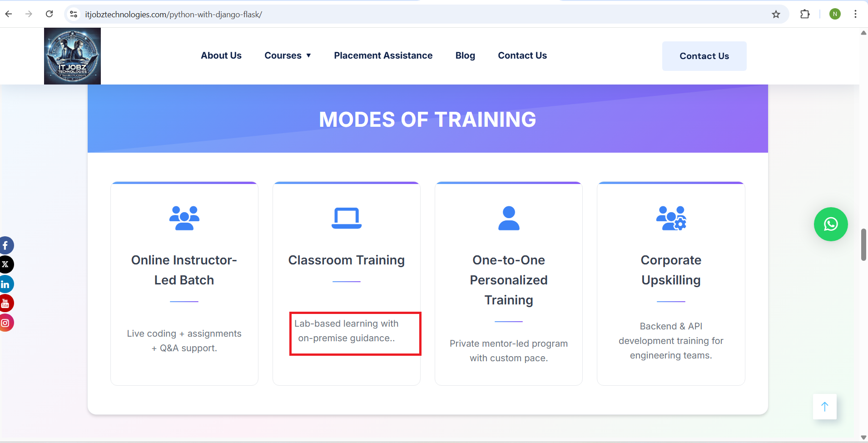The image size is (868, 443).
Task: Click the URL address bar field
Action: point(409,15)
